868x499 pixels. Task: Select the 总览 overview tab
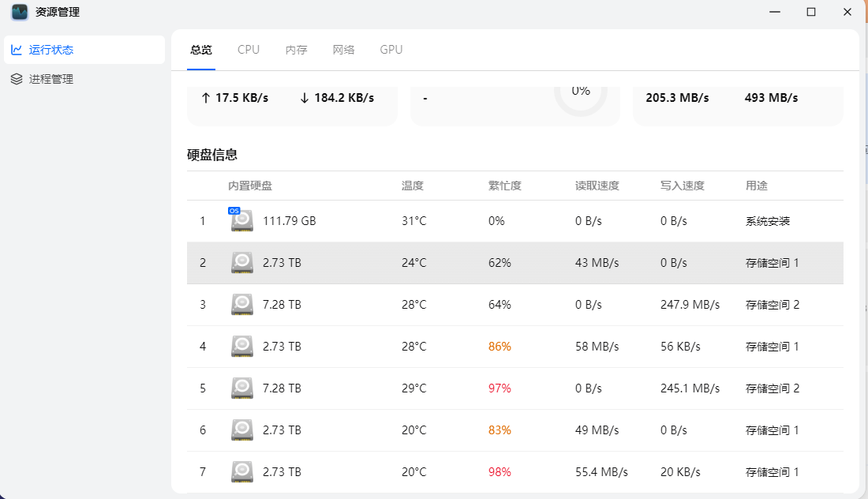click(201, 50)
